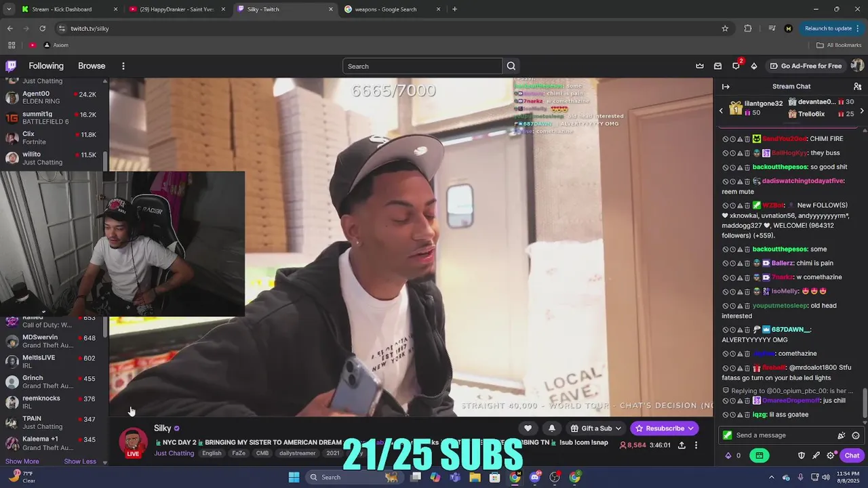Open stream more options three dots
The image size is (868, 488).
coord(696,445)
